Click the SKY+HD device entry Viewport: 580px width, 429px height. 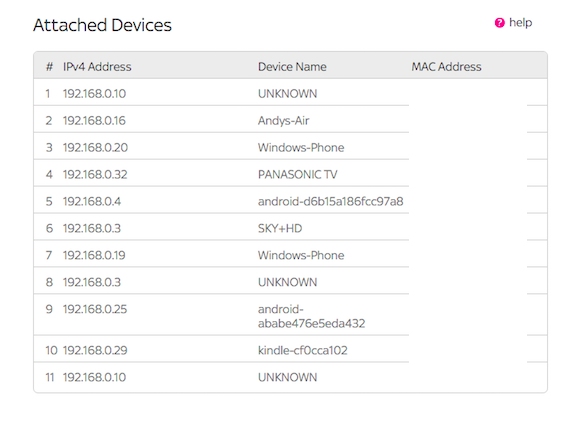(280, 228)
